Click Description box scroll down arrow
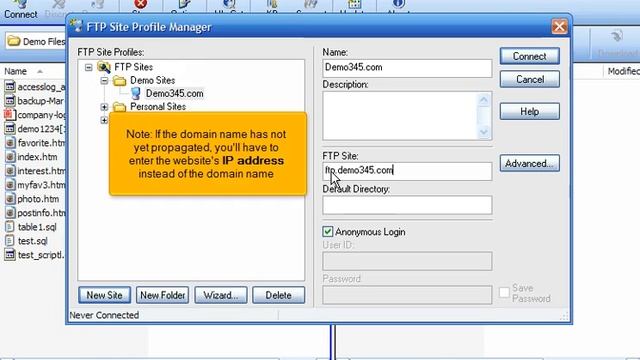The width and height of the screenshot is (640, 360). point(484,132)
